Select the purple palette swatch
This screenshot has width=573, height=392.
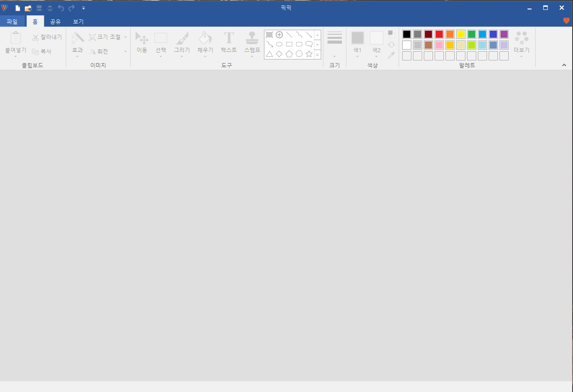pyautogui.click(x=504, y=34)
